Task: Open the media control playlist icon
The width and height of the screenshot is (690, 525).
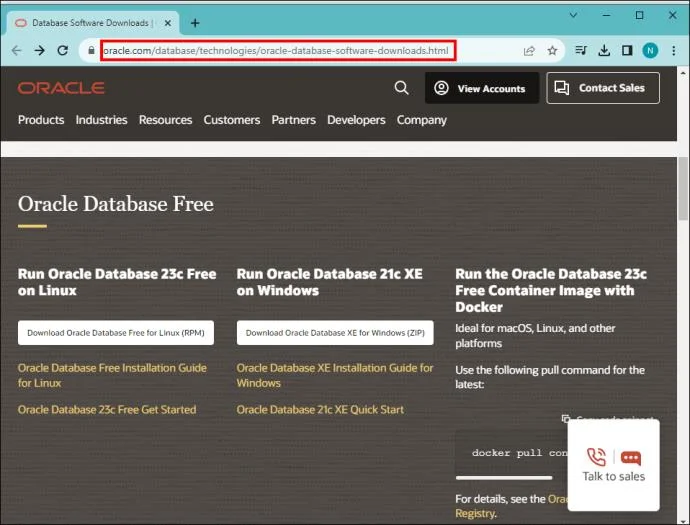Action: [581, 51]
